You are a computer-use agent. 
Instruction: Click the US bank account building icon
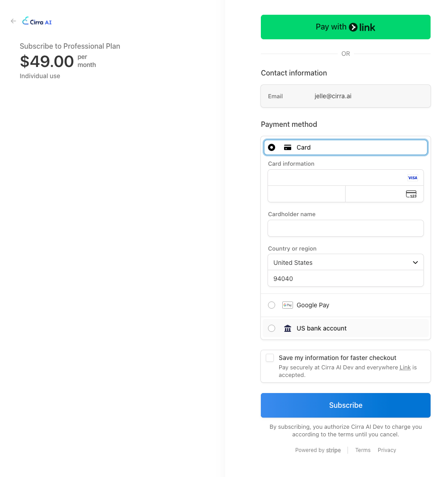[x=288, y=328]
